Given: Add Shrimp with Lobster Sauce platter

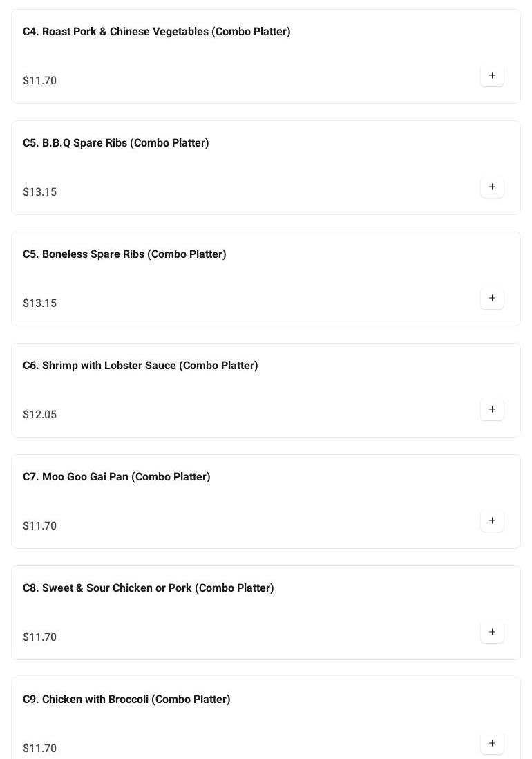Looking at the screenshot, I should click(492, 410).
